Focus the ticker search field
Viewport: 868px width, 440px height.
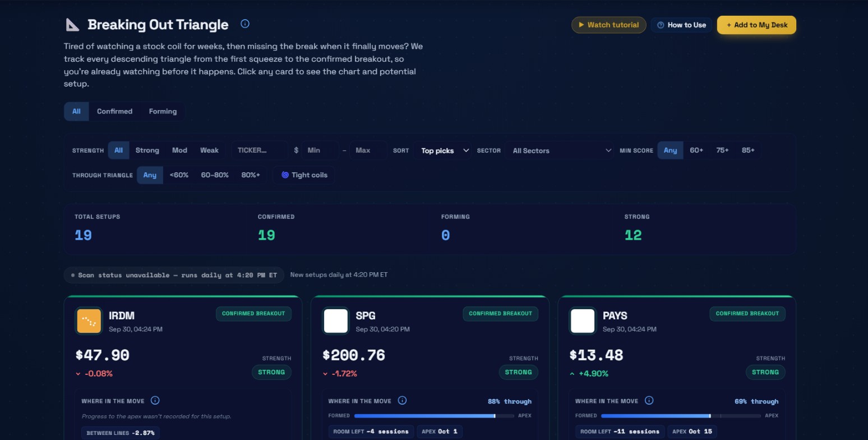coord(258,150)
